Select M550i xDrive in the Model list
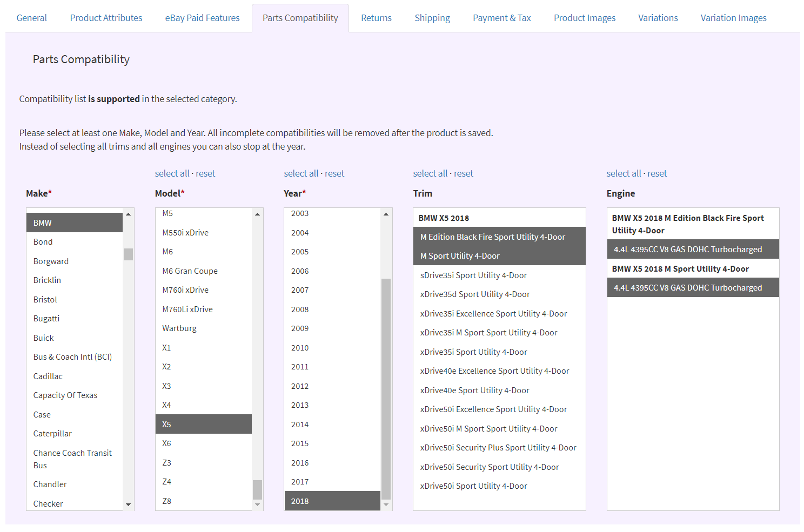This screenshot has width=804, height=532. point(204,233)
